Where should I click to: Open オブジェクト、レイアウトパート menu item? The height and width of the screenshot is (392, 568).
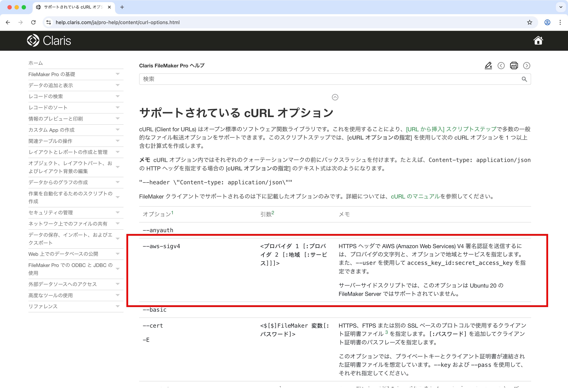70,167
